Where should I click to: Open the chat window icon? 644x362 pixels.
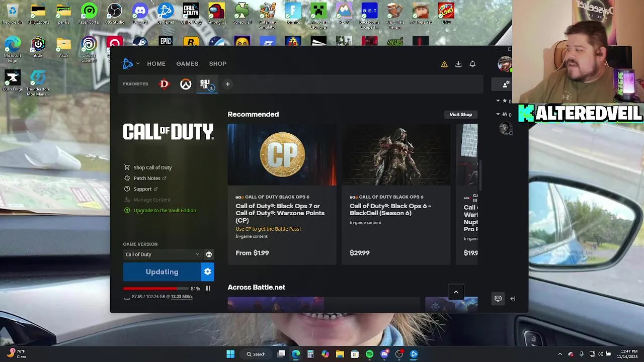point(498,299)
